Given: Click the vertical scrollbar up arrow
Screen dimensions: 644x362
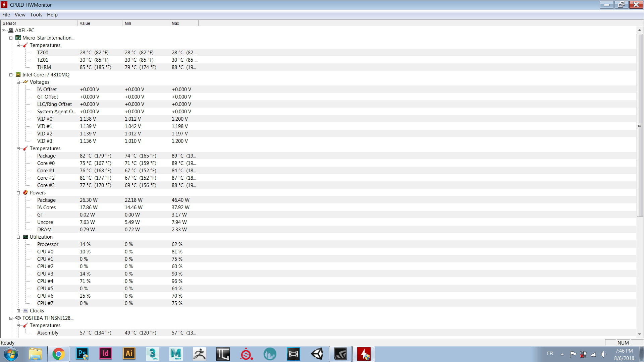Looking at the screenshot, I should pos(640,30).
